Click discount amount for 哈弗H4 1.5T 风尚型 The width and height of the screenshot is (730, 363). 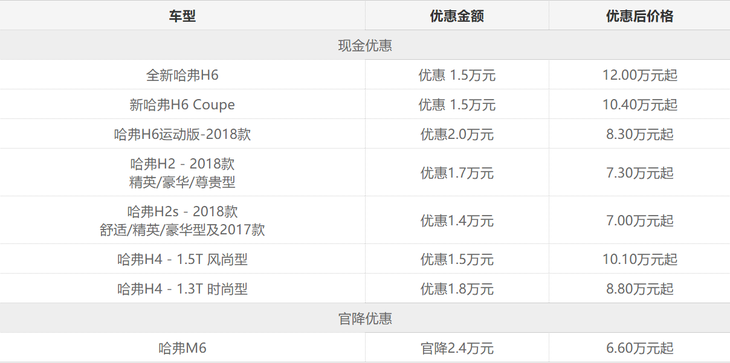(457, 259)
